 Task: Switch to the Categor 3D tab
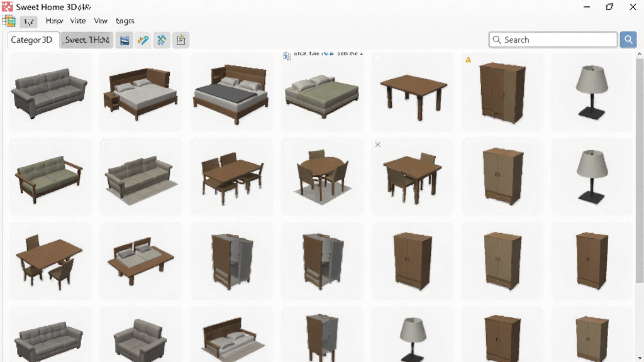point(32,40)
